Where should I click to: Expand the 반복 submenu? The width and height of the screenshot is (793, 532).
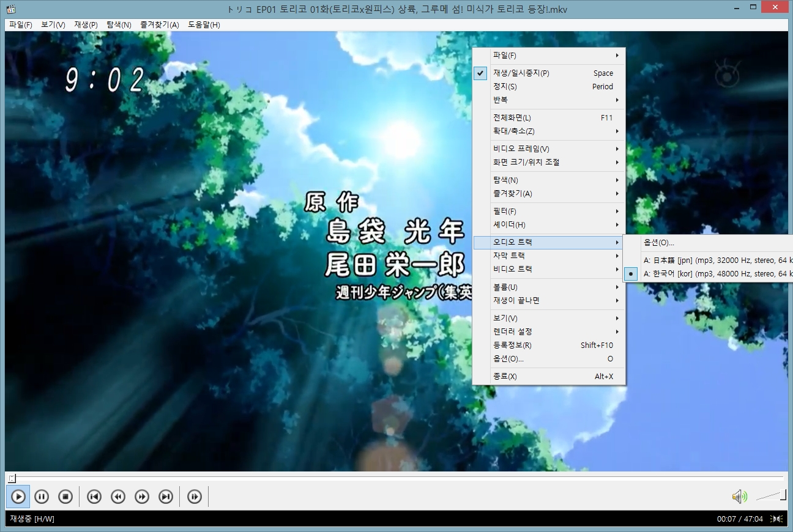point(549,100)
